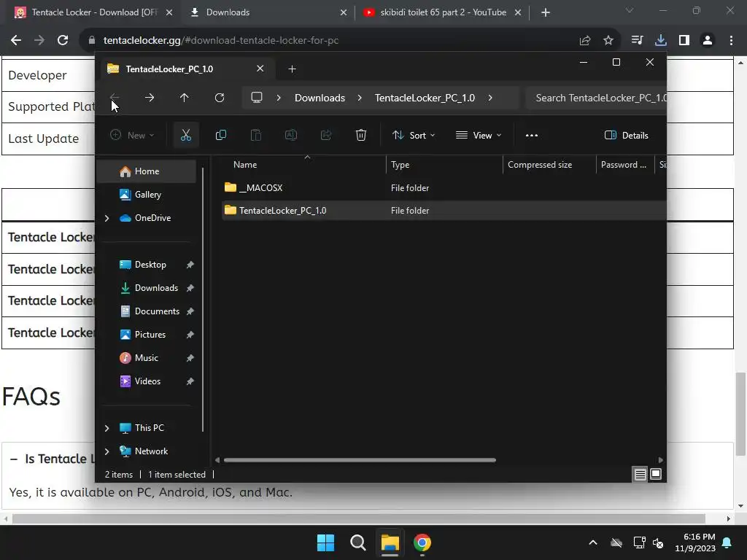Click Chrome back arrow
The image size is (747, 560).
[x=16, y=41]
